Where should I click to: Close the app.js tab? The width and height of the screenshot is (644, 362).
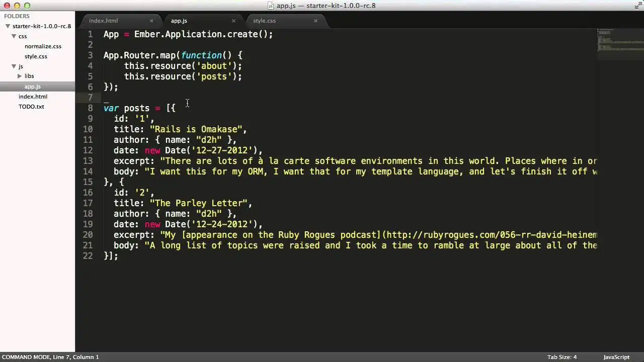pyautogui.click(x=233, y=21)
